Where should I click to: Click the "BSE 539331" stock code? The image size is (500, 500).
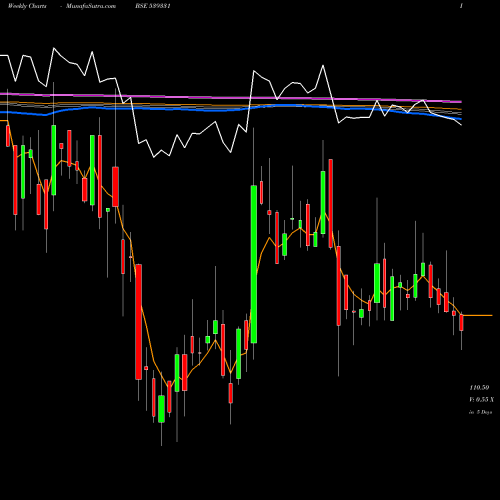click(x=153, y=6)
